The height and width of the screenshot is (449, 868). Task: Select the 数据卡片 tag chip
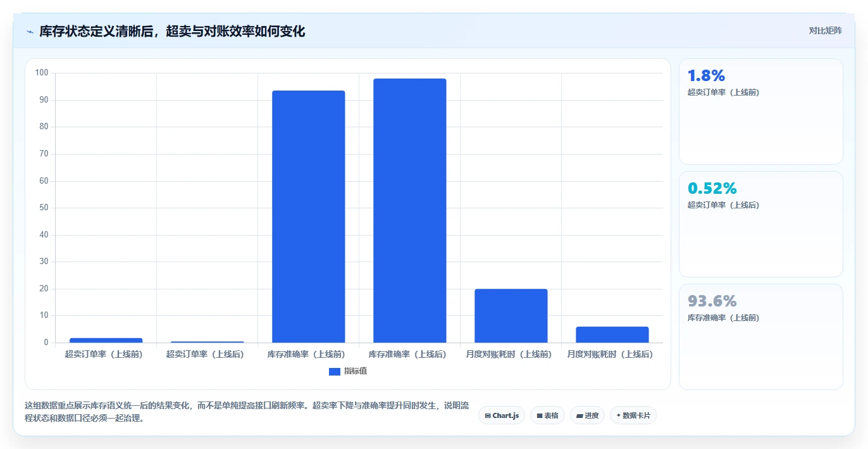click(x=633, y=415)
